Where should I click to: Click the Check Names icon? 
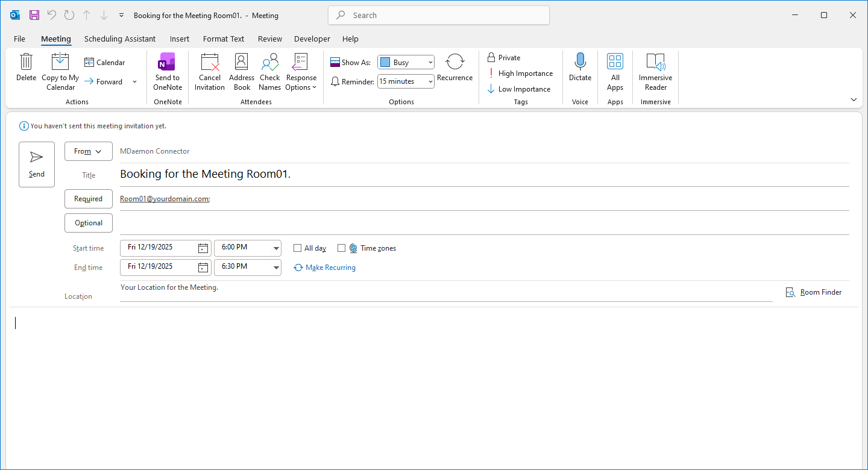269,62
